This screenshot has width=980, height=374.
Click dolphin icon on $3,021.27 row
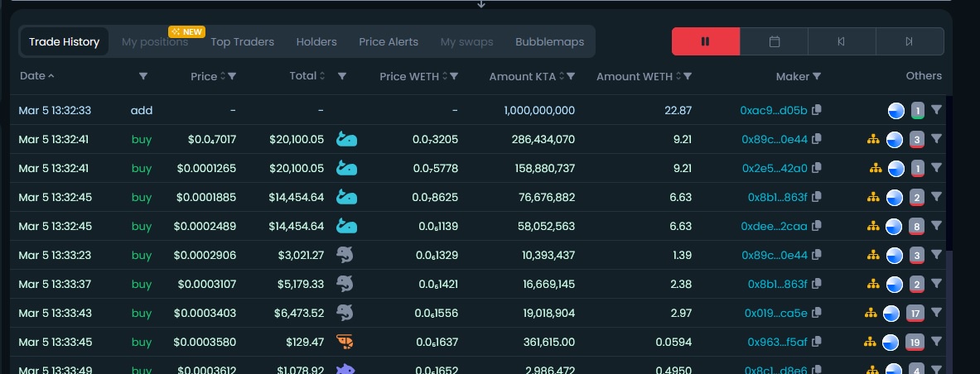click(x=345, y=255)
